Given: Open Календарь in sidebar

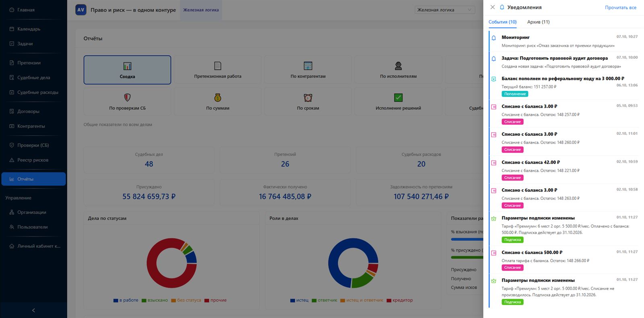Looking at the screenshot, I should pos(33,29).
